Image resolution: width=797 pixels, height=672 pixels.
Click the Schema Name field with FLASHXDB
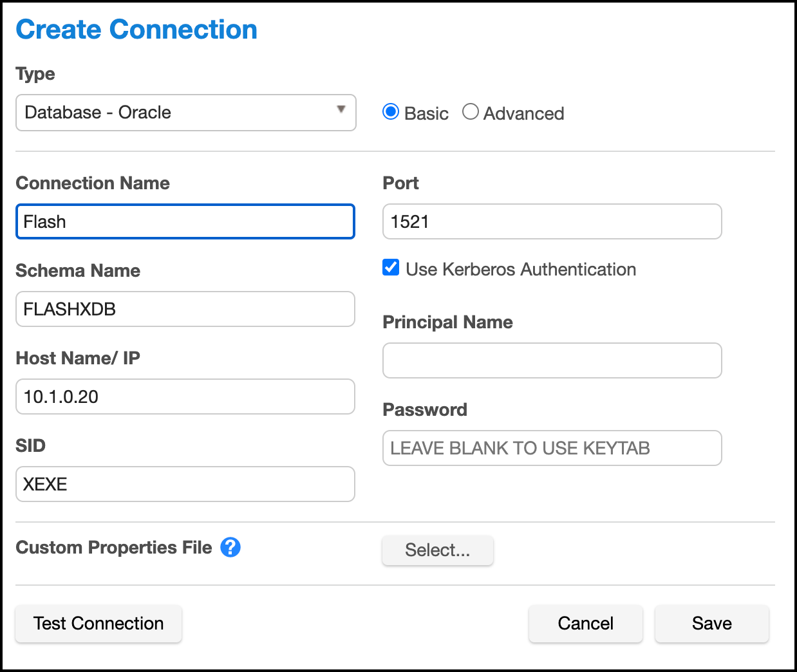coord(185,310)
